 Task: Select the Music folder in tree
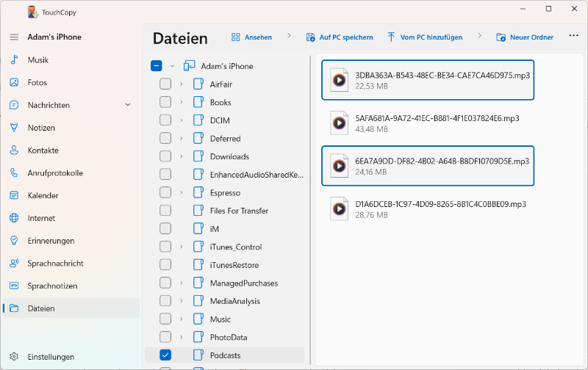click(220, 319)
